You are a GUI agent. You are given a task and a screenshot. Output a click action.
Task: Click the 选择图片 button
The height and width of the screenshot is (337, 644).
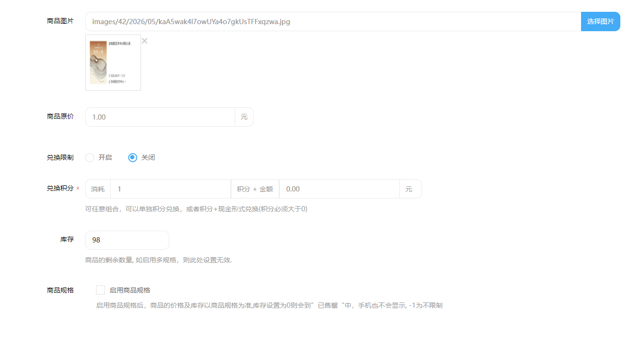(600, 22)
